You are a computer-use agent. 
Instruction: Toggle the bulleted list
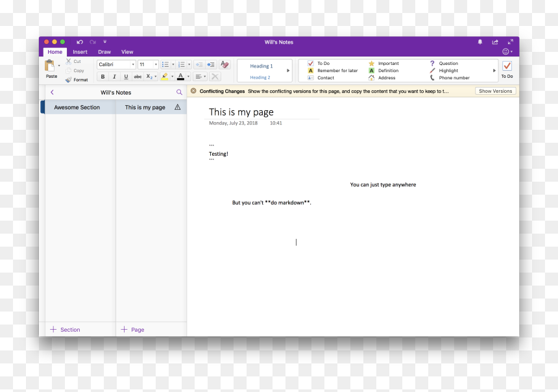(x=165, y=64)
